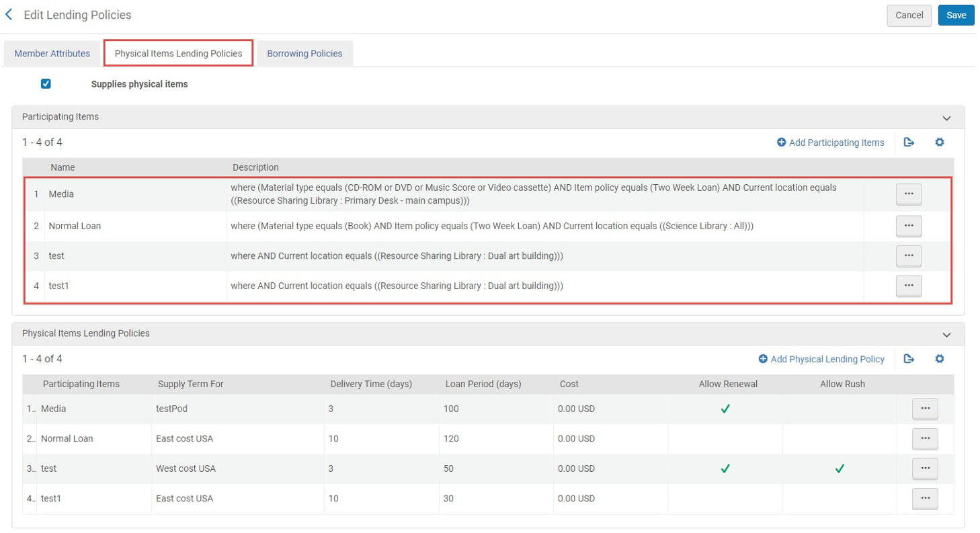Open row actions for Normal Loan participating item
Screen dimensions: 980x533
[909, 226]
